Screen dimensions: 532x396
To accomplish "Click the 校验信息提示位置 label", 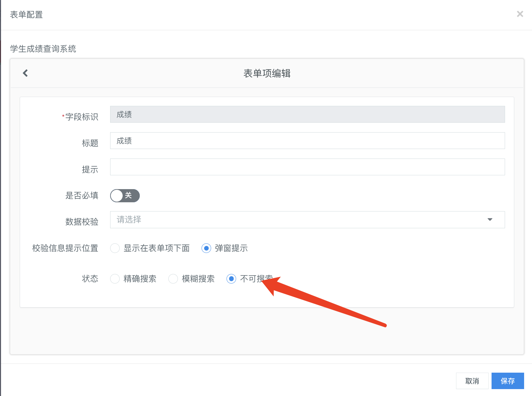I will pyautogui.click(x=65, y=248).
